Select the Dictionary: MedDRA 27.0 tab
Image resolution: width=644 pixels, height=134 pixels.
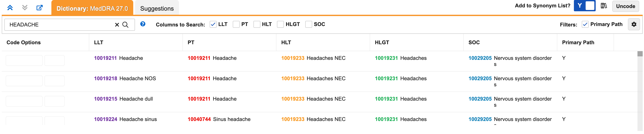pyautogui.click(x=92, y=8)
